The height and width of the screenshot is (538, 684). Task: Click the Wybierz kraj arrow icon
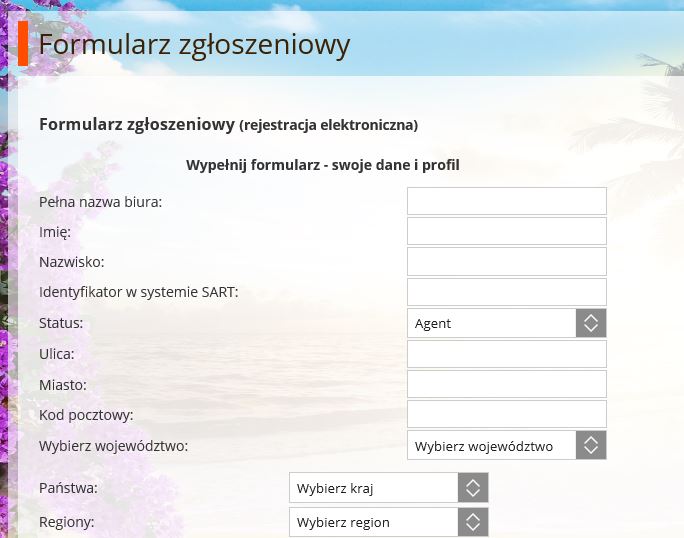click(473, 487)
